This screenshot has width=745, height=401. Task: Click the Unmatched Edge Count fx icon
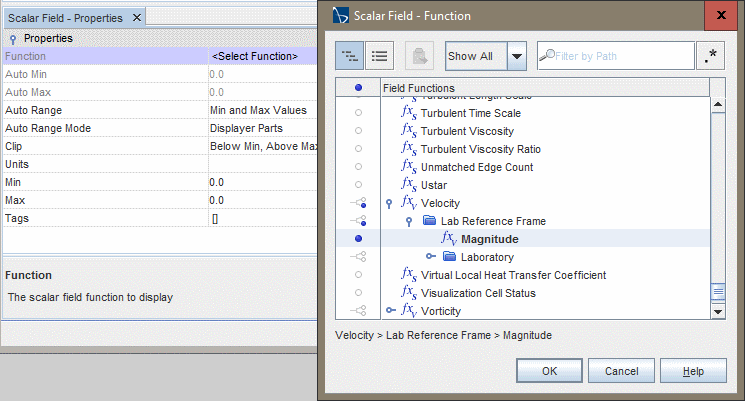click(409, 167)
